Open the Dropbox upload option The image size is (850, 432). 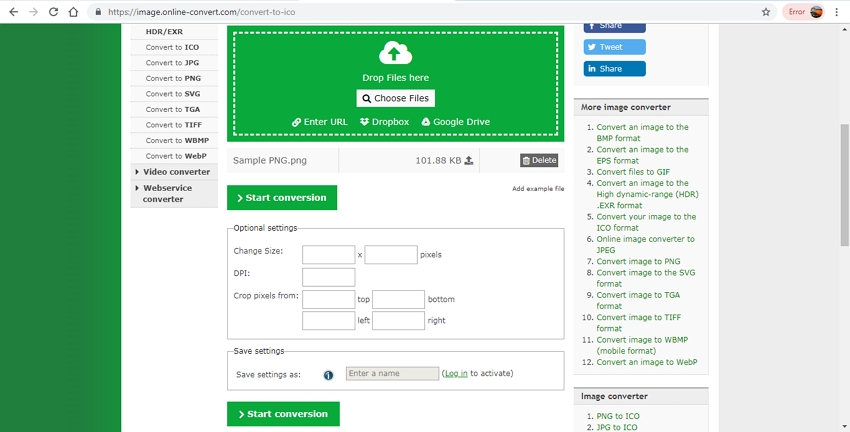click(x=384, y=122)
